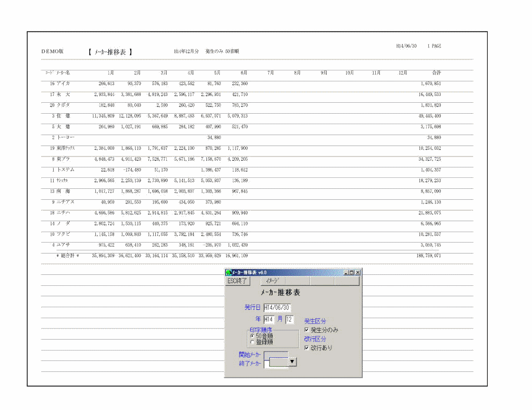Click the report date H14/06/30 in page header
Viewport: 532px width, 410px height.
(406, 46)
